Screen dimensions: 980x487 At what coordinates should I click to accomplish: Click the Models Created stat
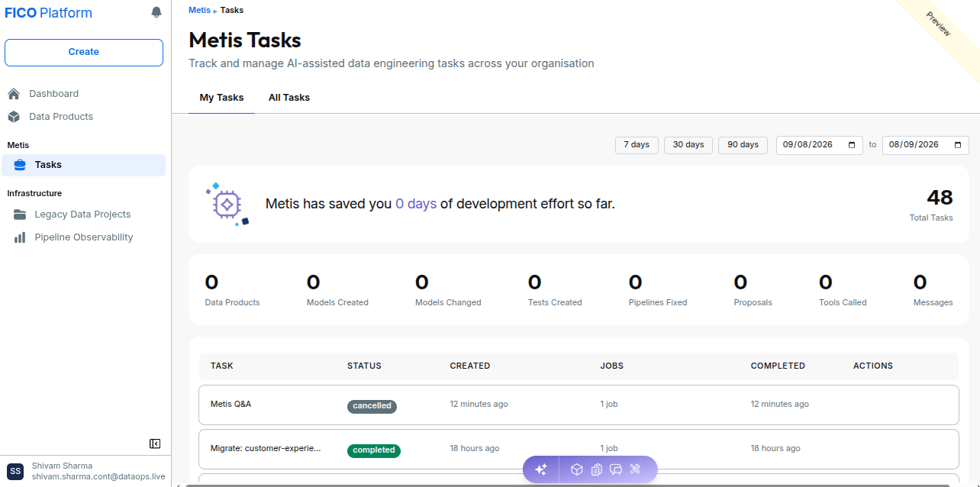point(337,290)
